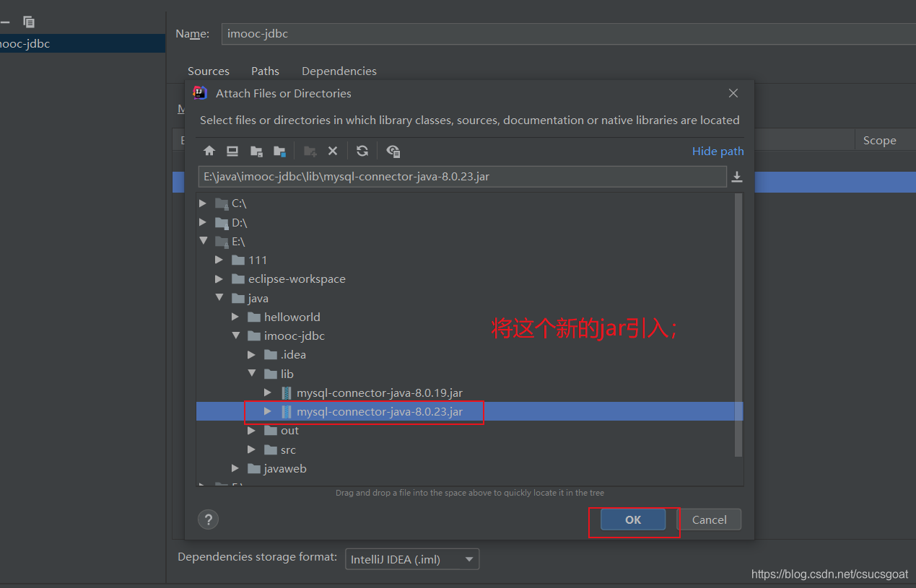This screenshot has height=588, width=916.
Task: Expand mysql-connector-java-8.0.23.jar contents
Action: tap(268, 411)
